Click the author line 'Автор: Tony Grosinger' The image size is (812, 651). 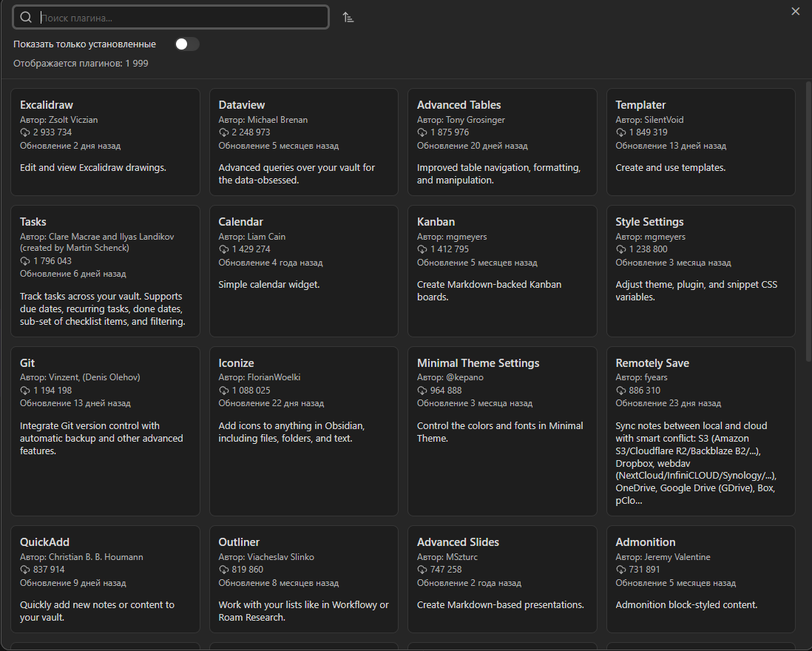461,120
